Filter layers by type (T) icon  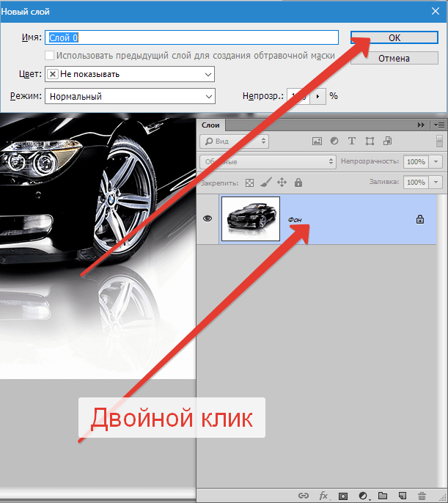pyautogui.click(x=352, y=141)
